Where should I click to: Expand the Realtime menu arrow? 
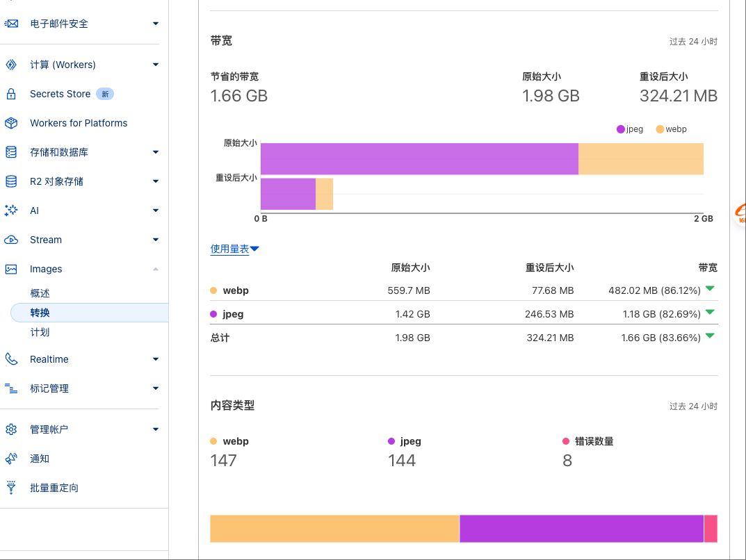[156, 359]
